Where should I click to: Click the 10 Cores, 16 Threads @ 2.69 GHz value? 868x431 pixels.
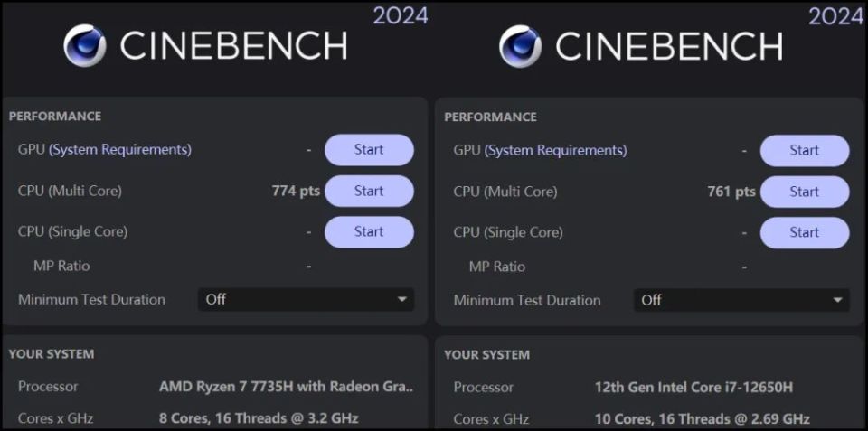(702, 419)
